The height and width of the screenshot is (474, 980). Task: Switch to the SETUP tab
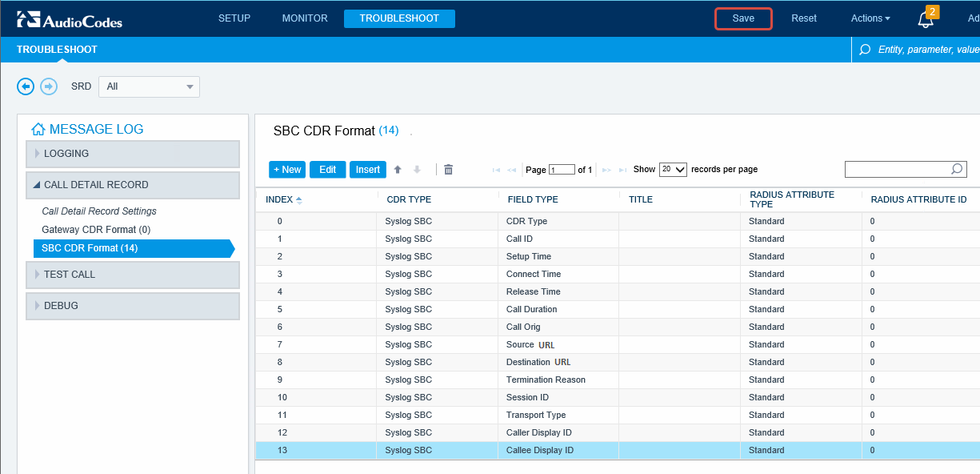point(234,18)
